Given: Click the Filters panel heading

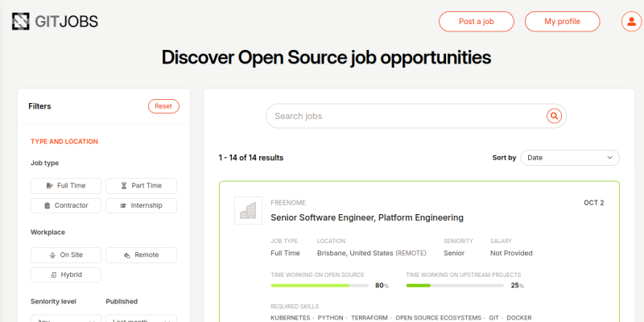Looking at the screenshot, I should point(39,106).
